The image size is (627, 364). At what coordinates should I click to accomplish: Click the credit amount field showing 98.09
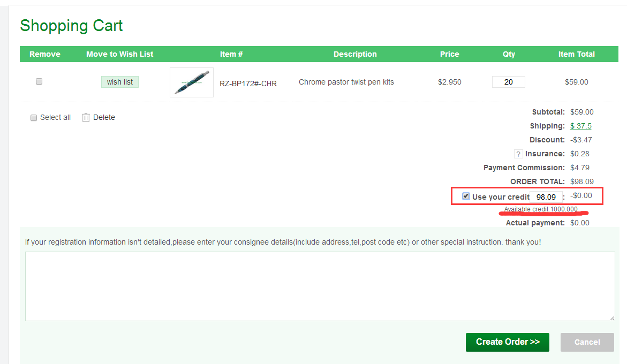546,197
